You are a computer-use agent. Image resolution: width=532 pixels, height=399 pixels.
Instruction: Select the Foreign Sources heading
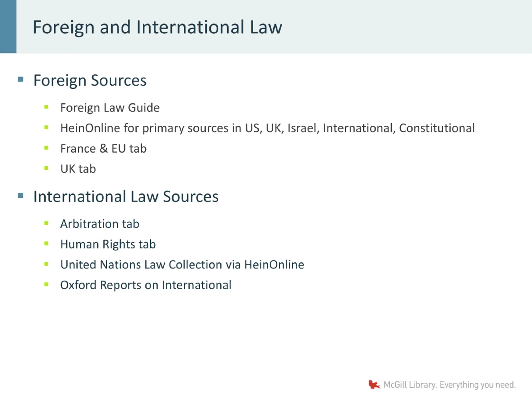tap(90, 80)
